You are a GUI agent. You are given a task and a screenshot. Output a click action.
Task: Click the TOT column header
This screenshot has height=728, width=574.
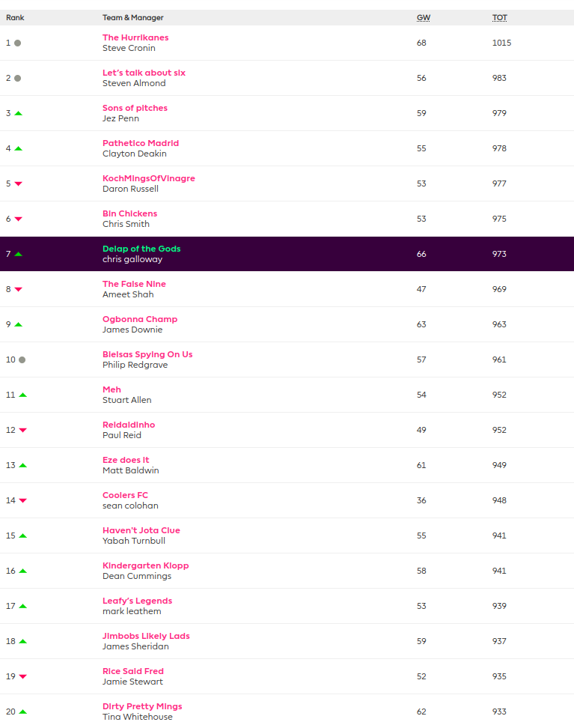[x=499, y=17]
